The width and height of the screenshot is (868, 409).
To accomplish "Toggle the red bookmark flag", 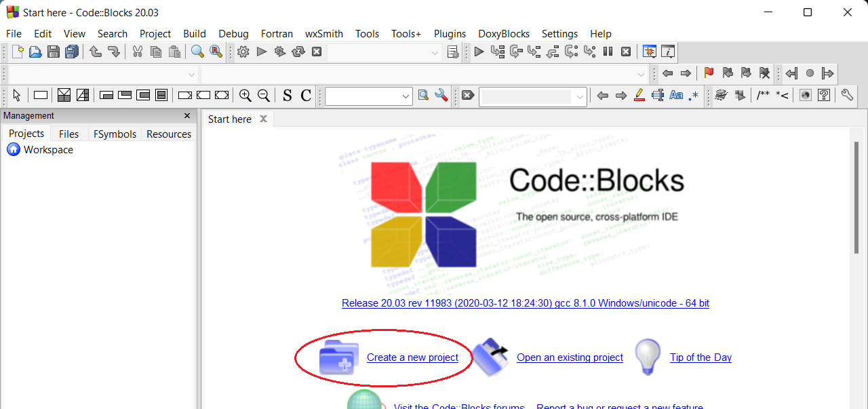I will (x=709, y=73).
